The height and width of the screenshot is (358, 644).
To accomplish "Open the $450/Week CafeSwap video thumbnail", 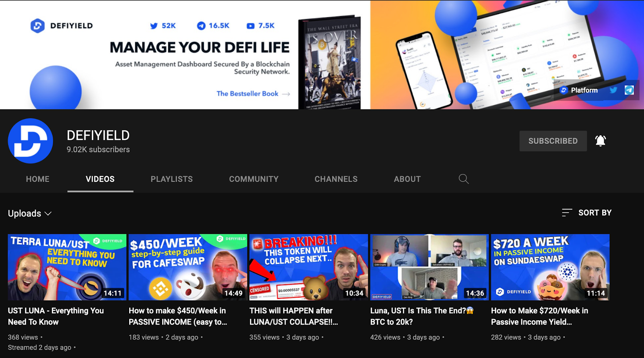I will click(x=188, y=267).
